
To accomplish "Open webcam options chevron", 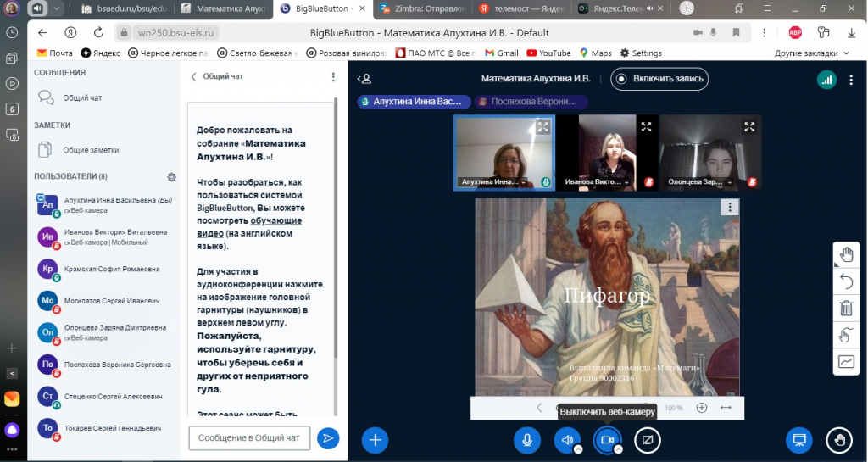I will pos(618,449).
